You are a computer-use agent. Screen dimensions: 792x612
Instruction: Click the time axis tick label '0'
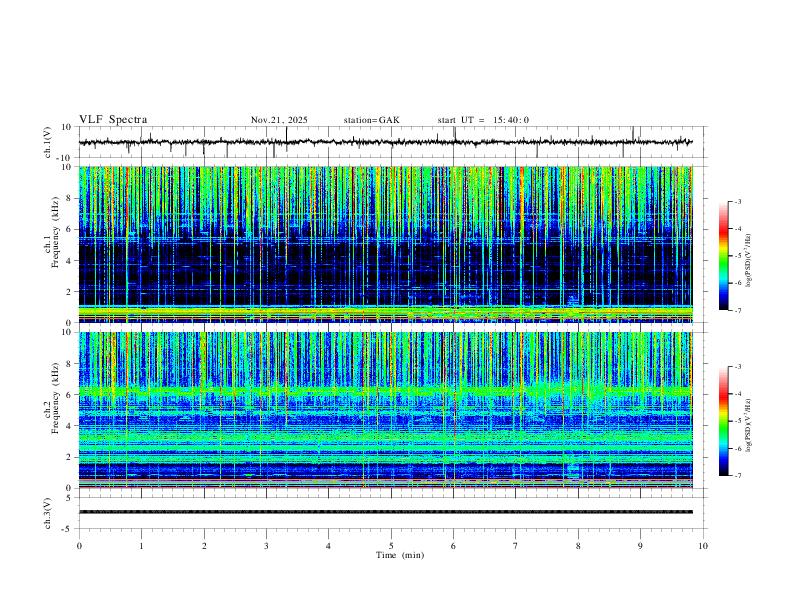point(79,546)
